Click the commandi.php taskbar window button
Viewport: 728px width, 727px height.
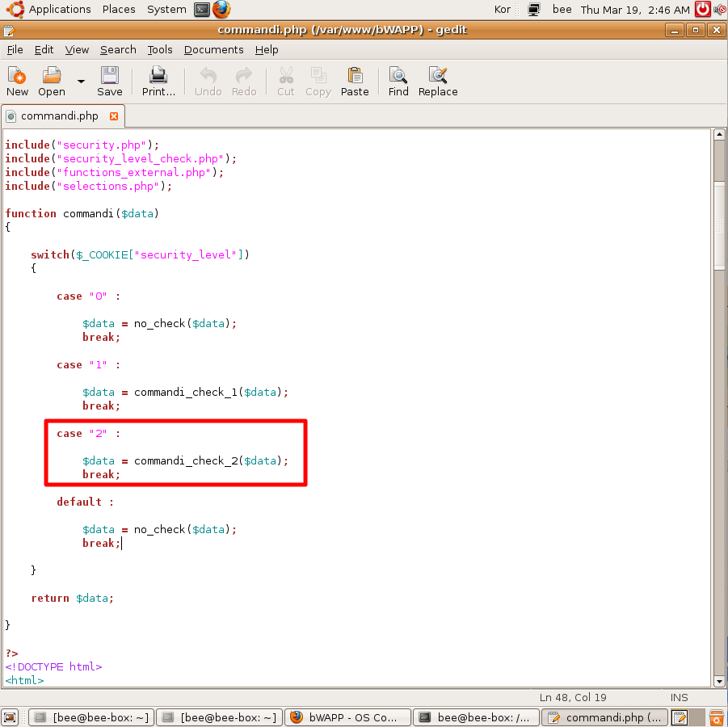coord(605,717)
